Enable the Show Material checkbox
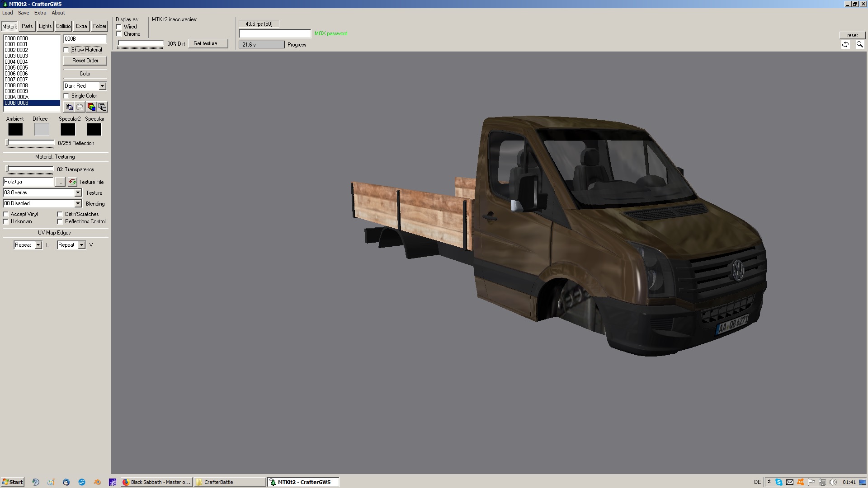Viewport: 868px width, 488px height. [66, 50]
